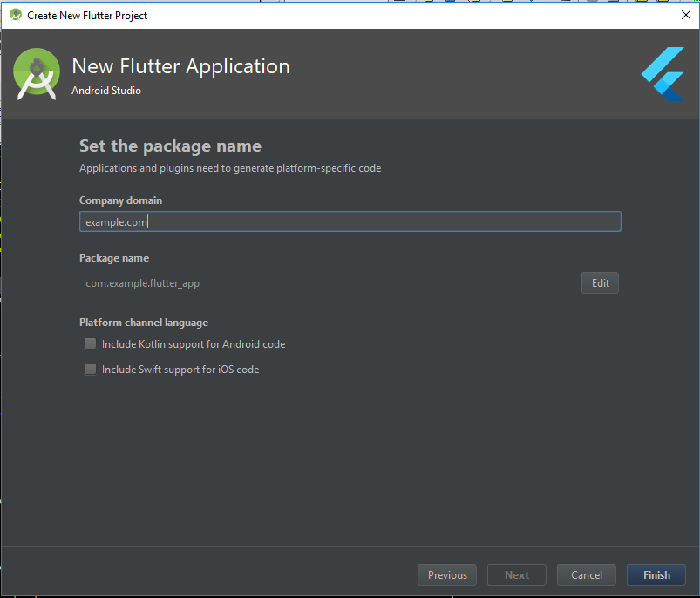Viewport: 700px width, 598px height.
Task: Click the 'Package name' label
Action: [114, 258]
